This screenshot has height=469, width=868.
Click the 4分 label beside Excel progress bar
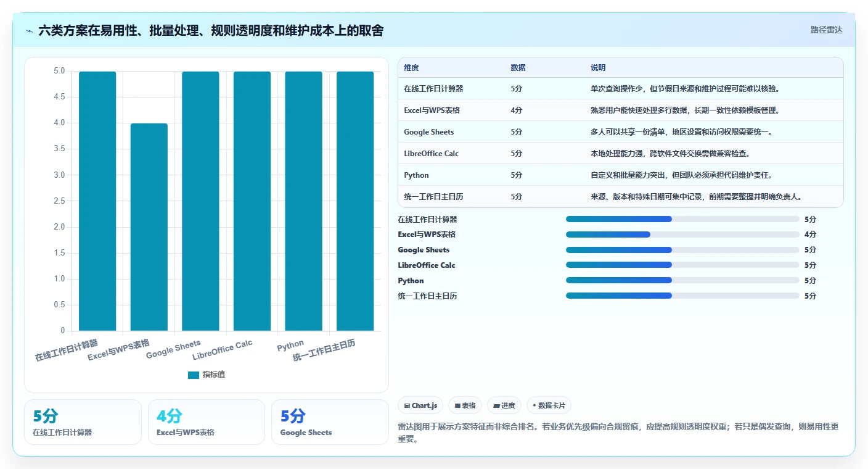pyautogui.click(x=810, y=234)
